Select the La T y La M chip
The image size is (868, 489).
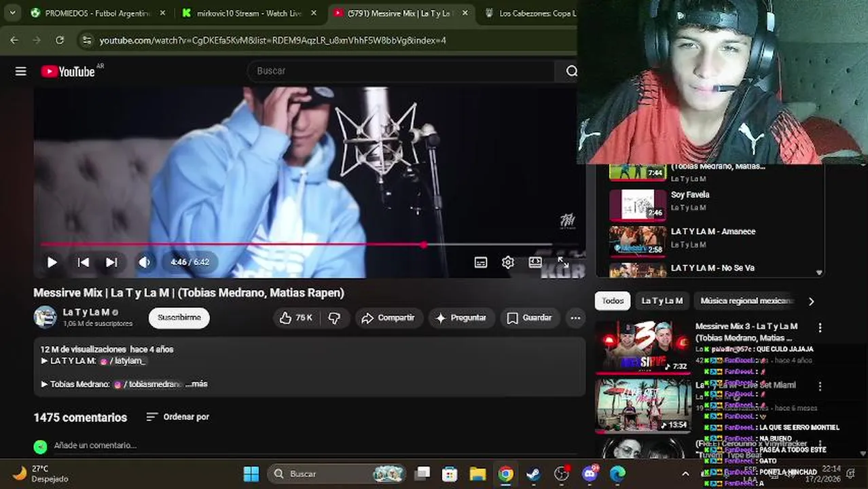662,301
